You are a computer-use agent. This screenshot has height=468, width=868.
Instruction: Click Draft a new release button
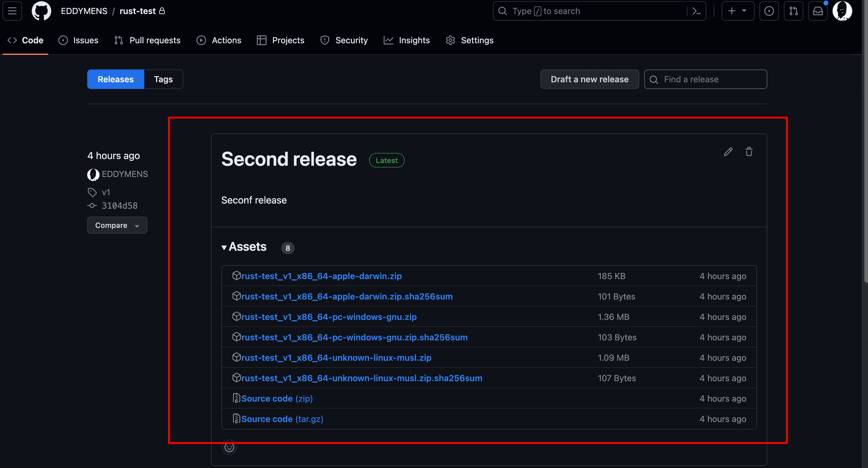point(590,79)
